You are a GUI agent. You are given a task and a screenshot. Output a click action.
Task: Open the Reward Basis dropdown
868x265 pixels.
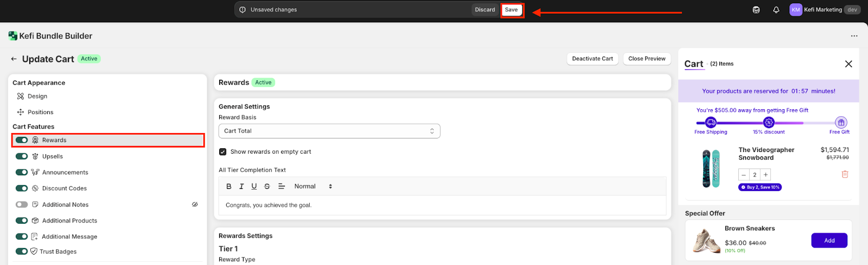click(329, 131)
